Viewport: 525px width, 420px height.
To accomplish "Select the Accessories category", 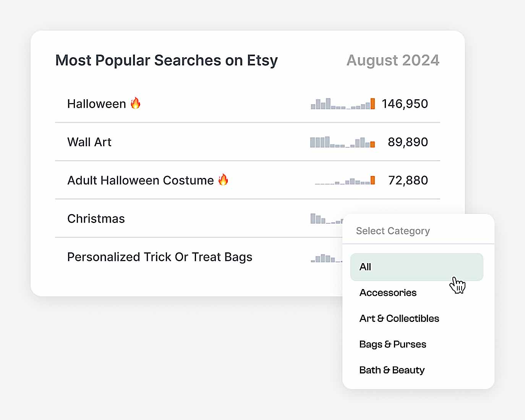I will [388, 293].
